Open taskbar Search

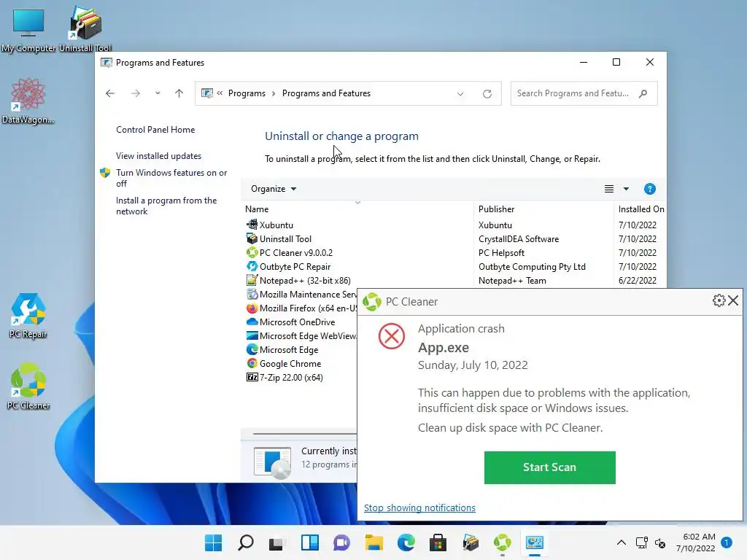tap(246, 542)
